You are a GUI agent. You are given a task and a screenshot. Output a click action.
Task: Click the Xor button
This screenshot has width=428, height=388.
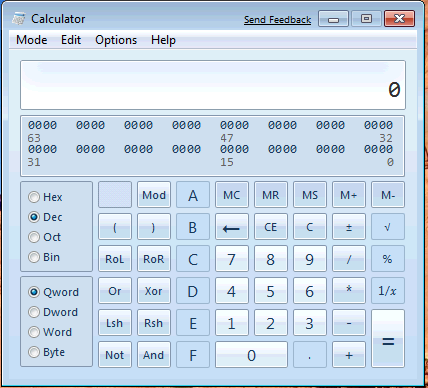click(154, 291)
